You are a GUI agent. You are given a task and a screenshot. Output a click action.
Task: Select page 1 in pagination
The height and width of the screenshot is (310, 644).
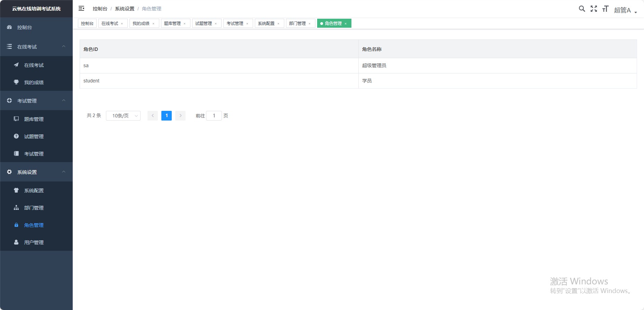pos(167,116)
